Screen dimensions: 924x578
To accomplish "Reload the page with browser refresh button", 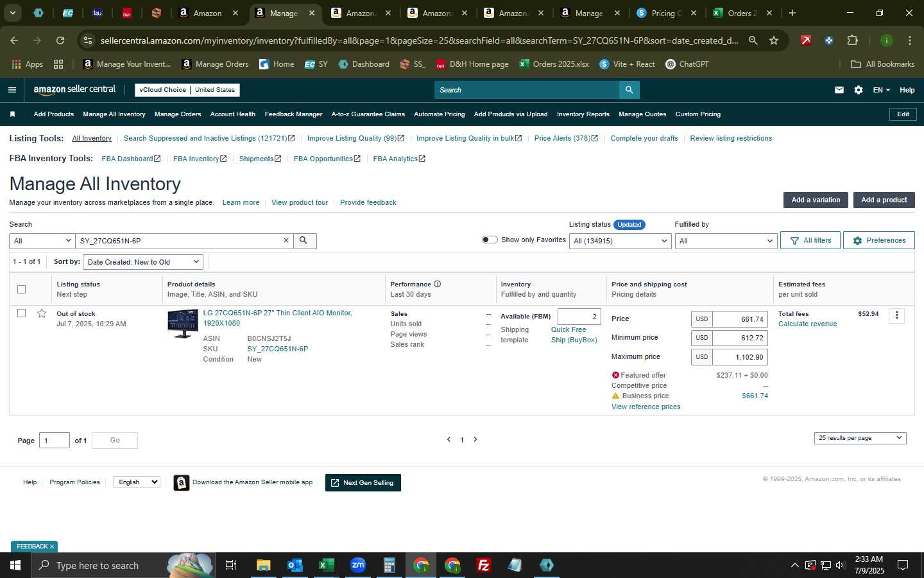I will click(x=60, y=40).
